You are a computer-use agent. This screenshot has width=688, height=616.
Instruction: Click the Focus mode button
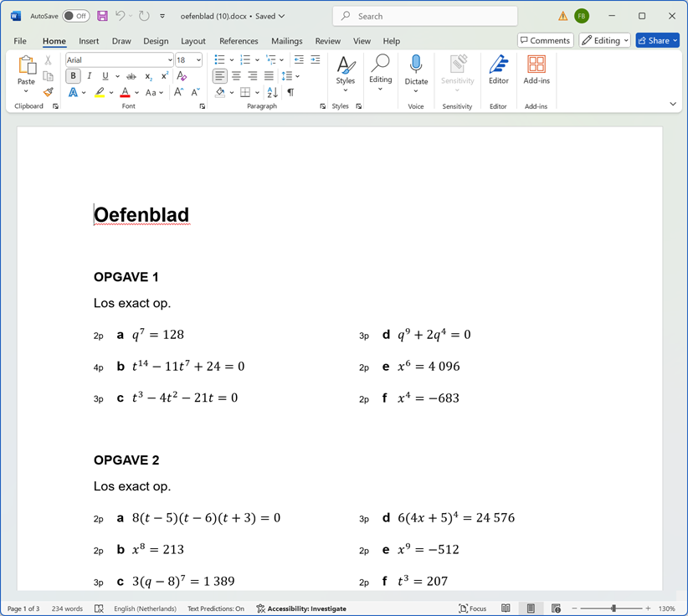(473, 608)
